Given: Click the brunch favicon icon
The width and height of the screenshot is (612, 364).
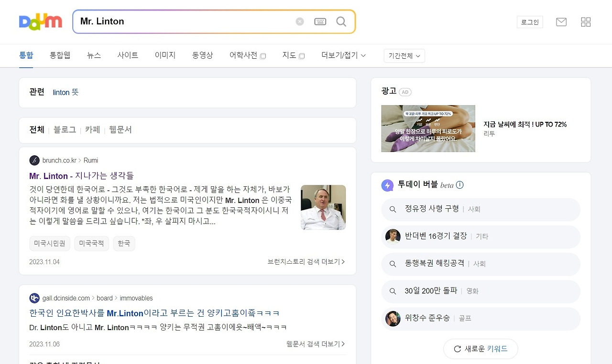Looking at the screenshot, I should [x=34, y=161].
